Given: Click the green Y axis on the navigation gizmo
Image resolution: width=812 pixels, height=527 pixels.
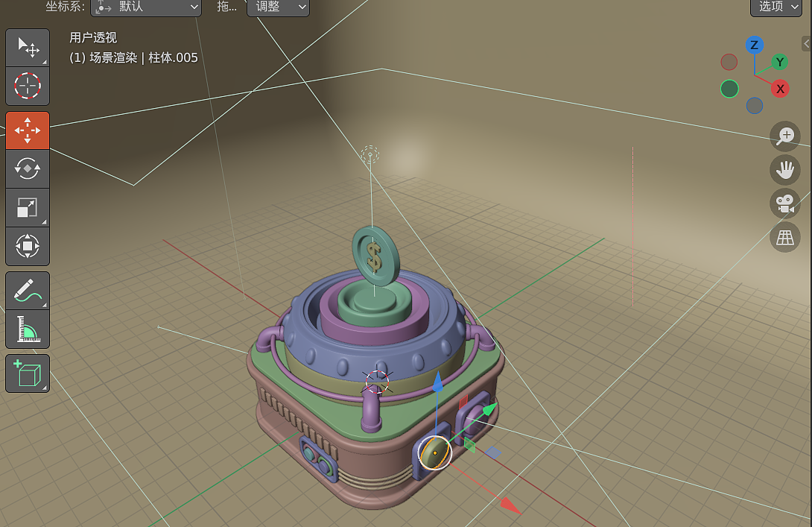Looking at the screenshot, I should tap(779, 62).
